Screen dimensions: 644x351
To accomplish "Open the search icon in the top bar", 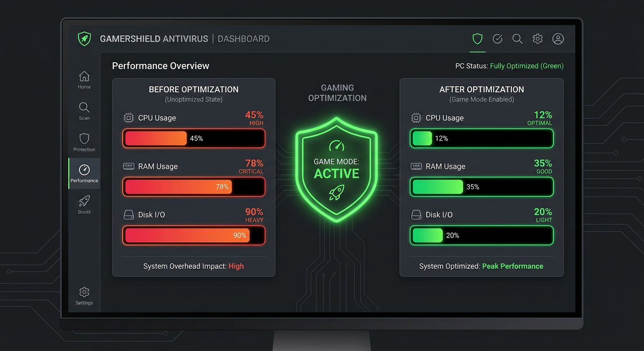I will pos(517,39).
